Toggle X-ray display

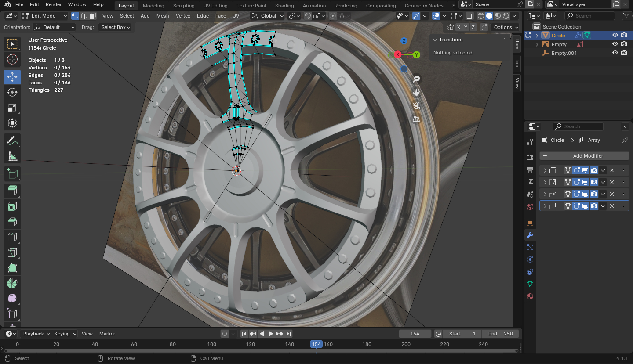click(470, 16)
